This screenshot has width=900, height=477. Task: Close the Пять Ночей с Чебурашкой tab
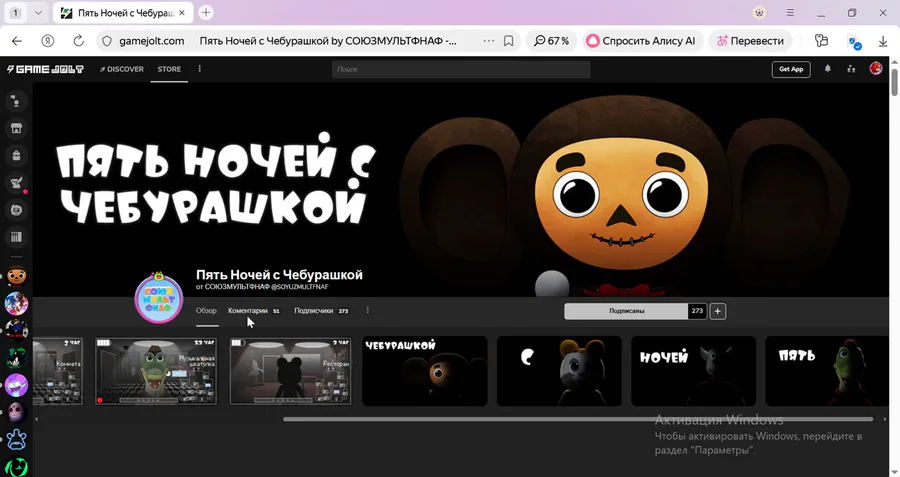tap(182, 13)
